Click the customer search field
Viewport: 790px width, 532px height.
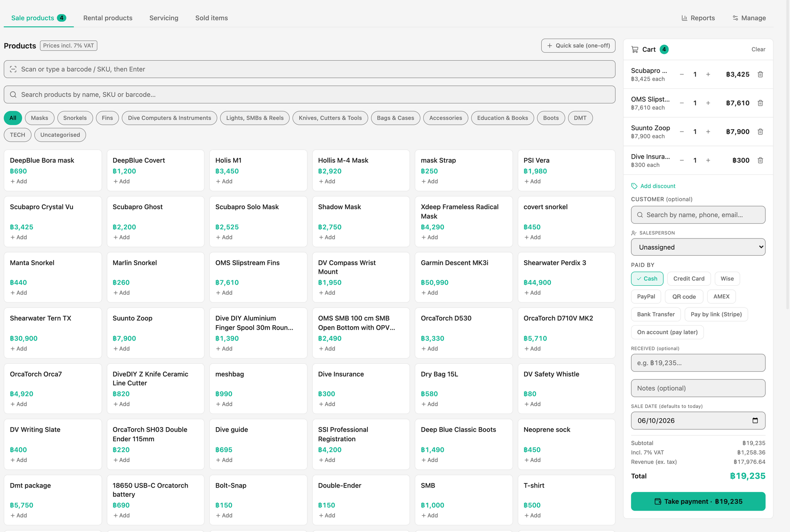point(698,215)
